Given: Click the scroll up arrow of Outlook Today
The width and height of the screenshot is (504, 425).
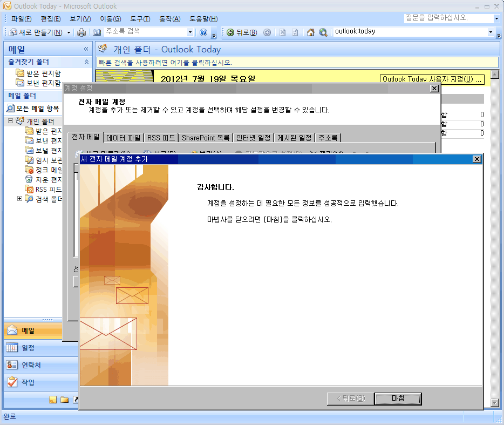Looking at the screenshot, I should click(495, 75).
